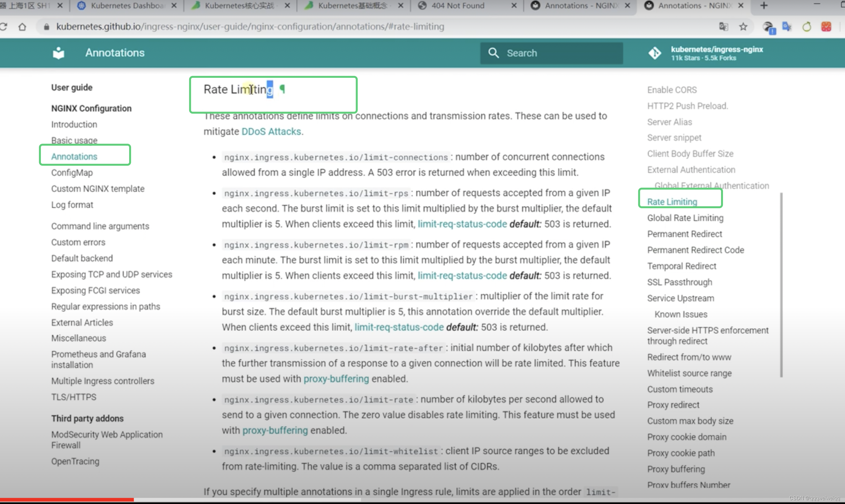Close the 404 Not Found tab
The image size is (845, 504).
pos(514,6)
